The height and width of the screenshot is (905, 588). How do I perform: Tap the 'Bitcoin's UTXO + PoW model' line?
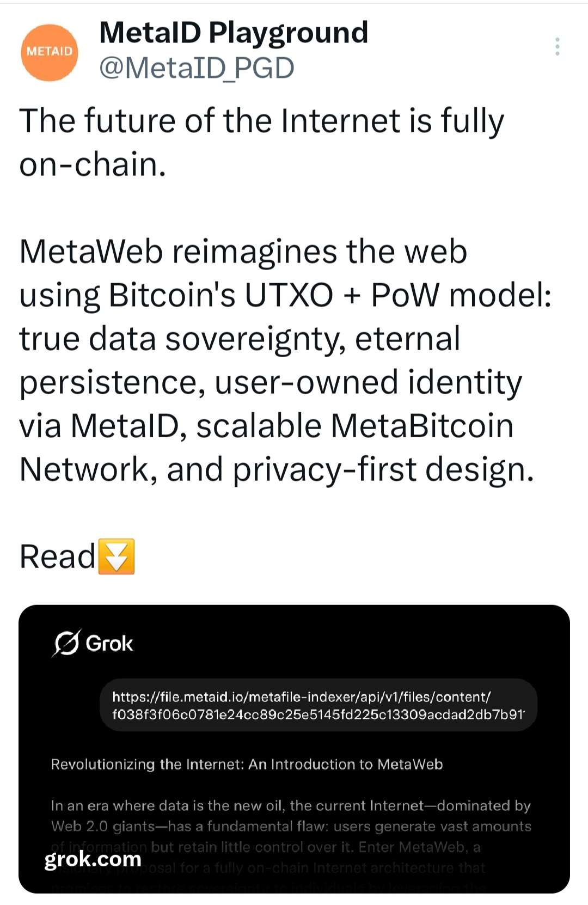coord(285,295)
